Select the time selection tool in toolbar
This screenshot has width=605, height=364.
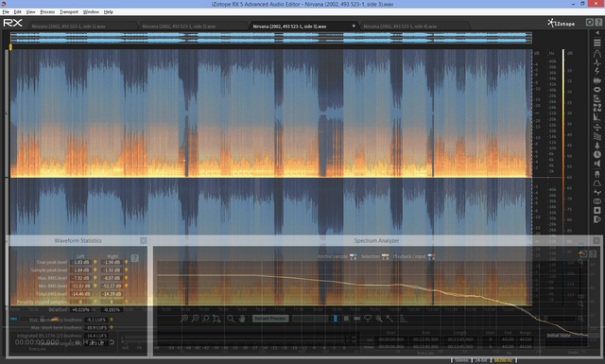tap(336, 319)
